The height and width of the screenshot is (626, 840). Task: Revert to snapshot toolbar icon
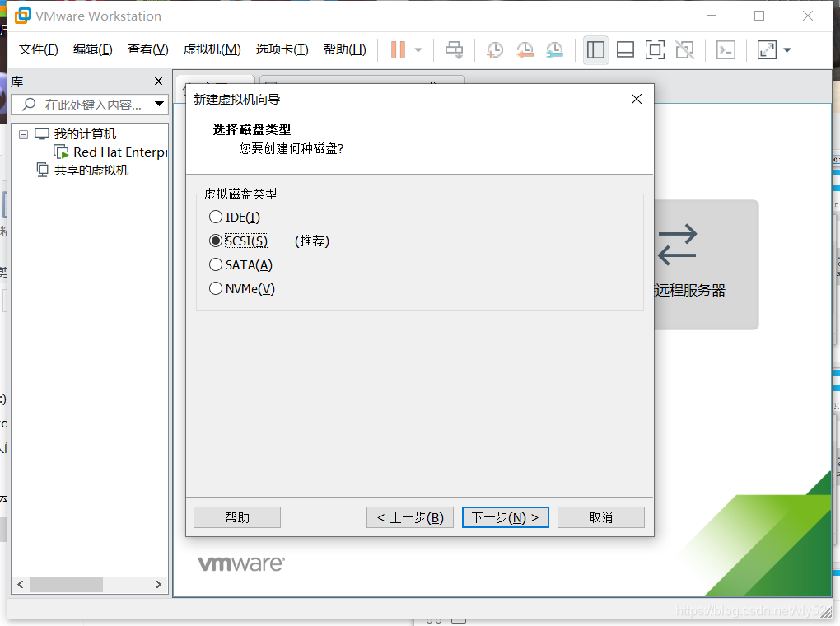525,50
